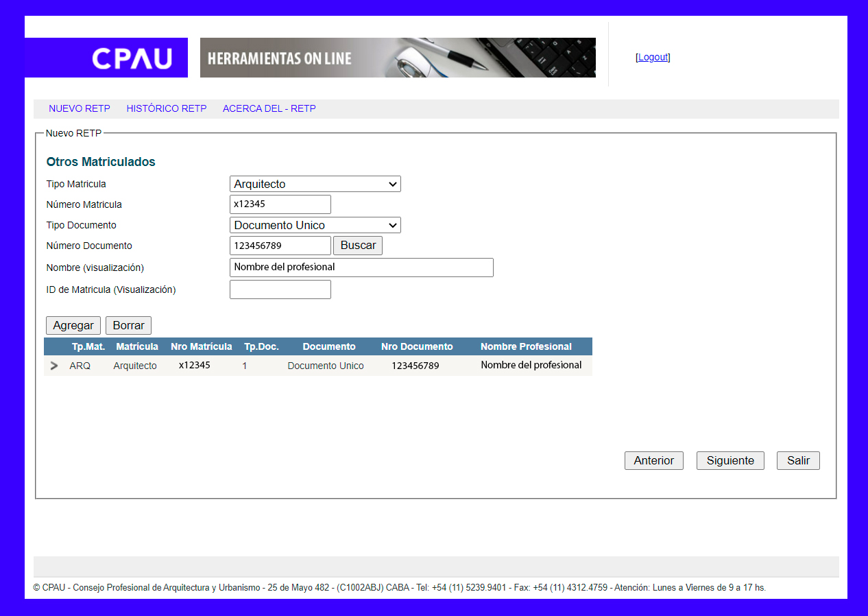Click the Tipo Matricula label

pos(76,184)
